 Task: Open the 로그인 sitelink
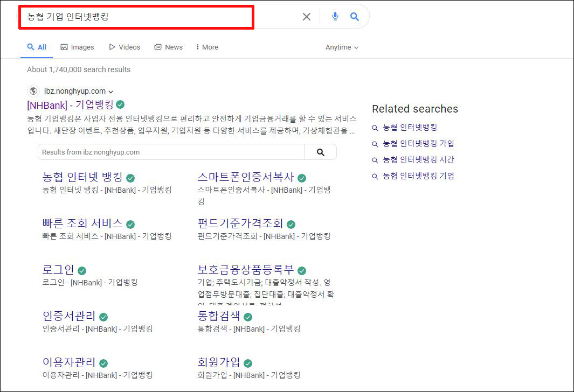click(58, 269)
